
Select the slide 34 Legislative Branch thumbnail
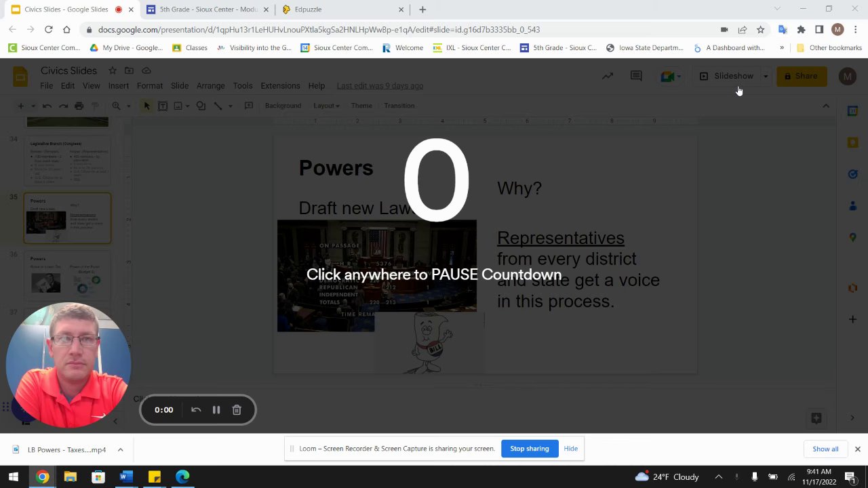click(x=68, y=161)
